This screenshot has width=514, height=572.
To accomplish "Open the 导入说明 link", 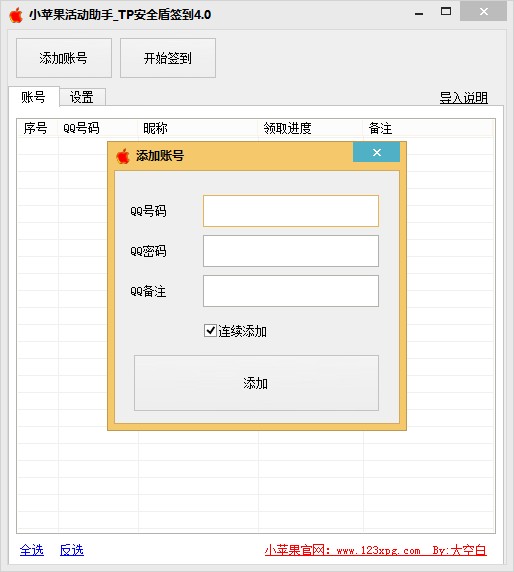I will (x=463, y=98).
